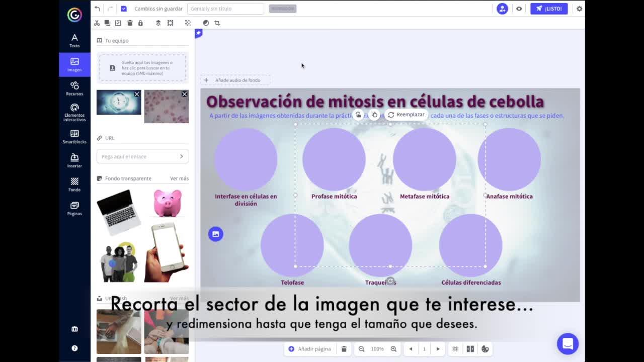
Task: Toggle the lock element icon
Action: pyautogui.click(x=140, y=23)
